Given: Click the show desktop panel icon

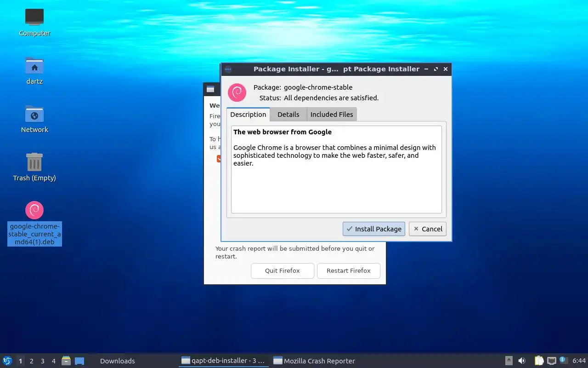Looking at the screenshot, I should pyautogui.click(x=79, y=361).
